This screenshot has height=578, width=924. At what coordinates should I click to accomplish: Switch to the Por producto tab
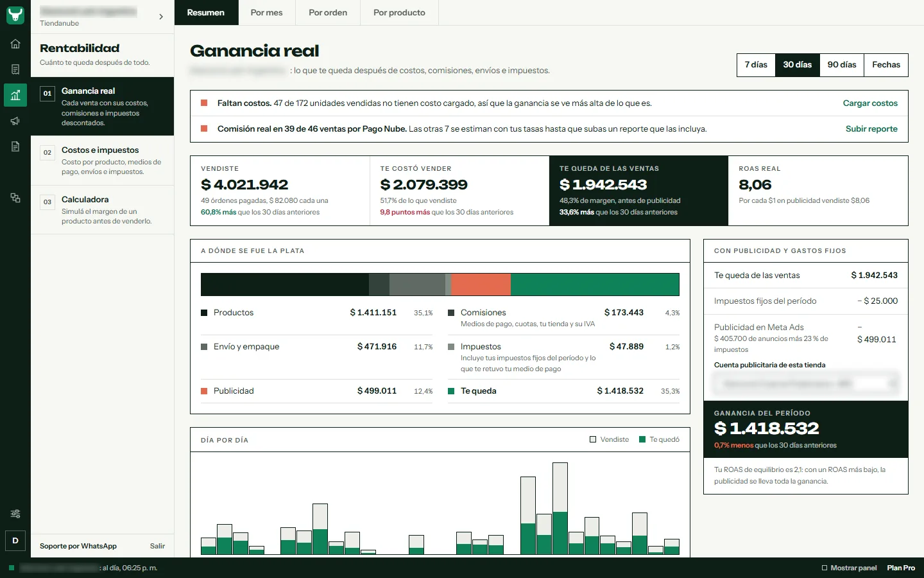click(399, 13)
